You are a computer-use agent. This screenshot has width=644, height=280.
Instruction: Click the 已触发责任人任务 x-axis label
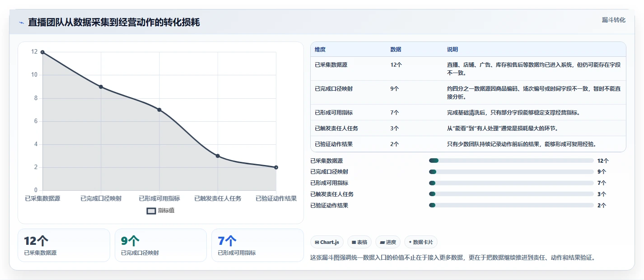click(x=218, y=198)
